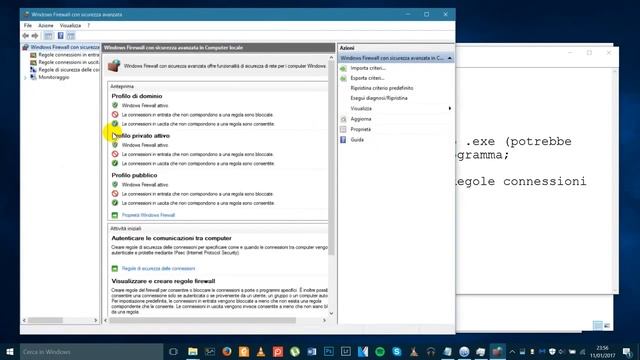The width and height of the screenshot is (640, 360).
Task: Select Windows Firewall root tree node
Action: tap(65, 47)
